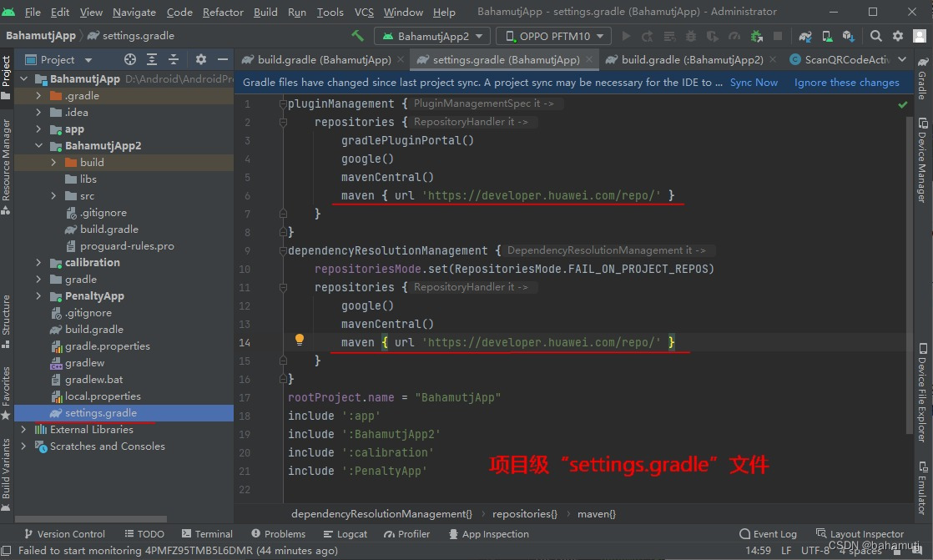Screen dimensions: 933x560
Task: Open Project panel options gear
Action: coord(201,59)
